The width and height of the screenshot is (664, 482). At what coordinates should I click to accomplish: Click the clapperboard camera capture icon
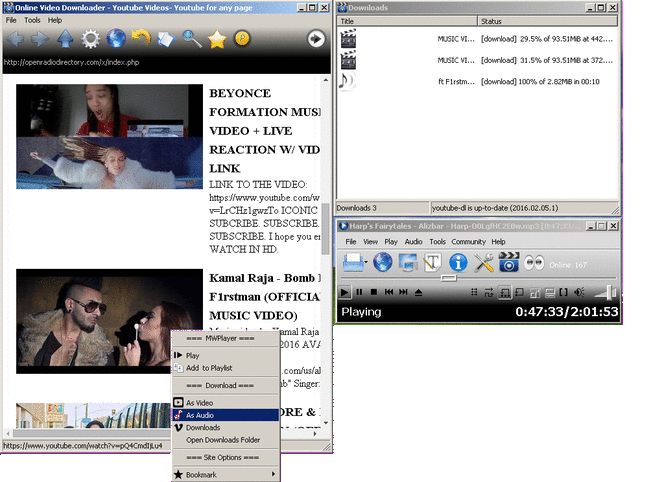(x=509, y=262)
